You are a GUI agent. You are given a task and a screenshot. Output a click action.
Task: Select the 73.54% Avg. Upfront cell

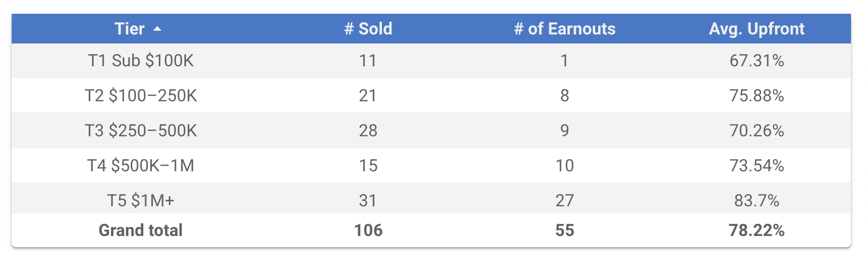point(756,166)
